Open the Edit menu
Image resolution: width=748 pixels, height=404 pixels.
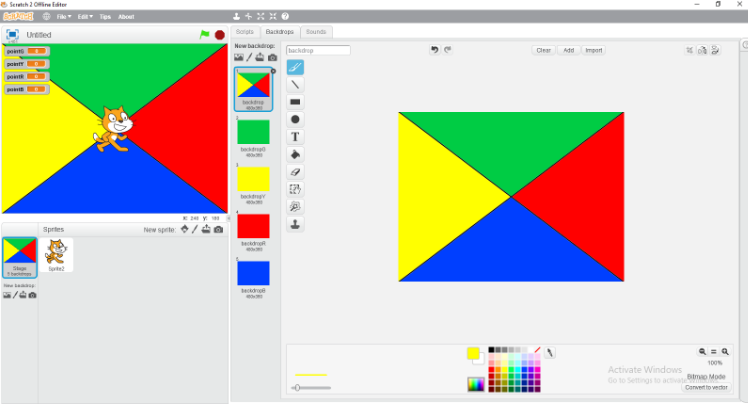point(85,17)
